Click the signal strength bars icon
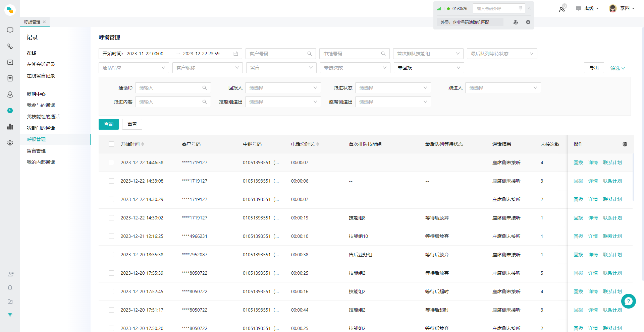The width and height of the screenshot is (644, 332). [x=439, y=9]
